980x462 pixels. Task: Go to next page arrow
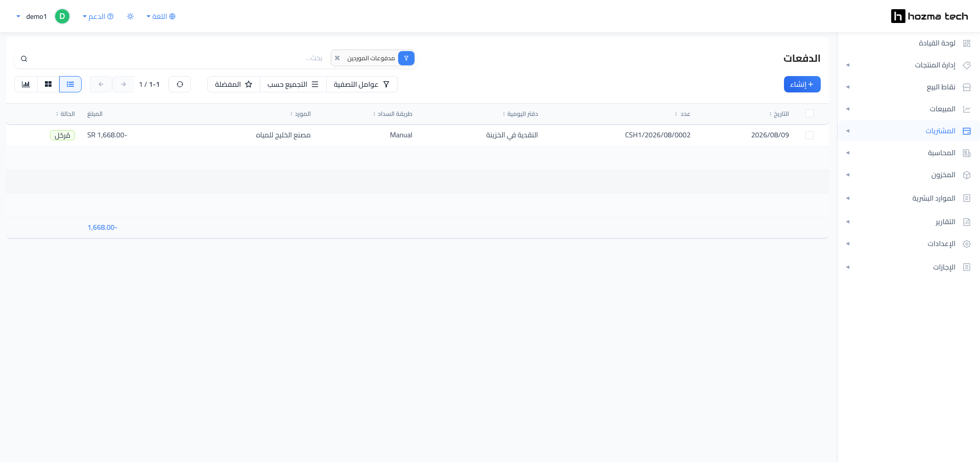tap(123, 84)
